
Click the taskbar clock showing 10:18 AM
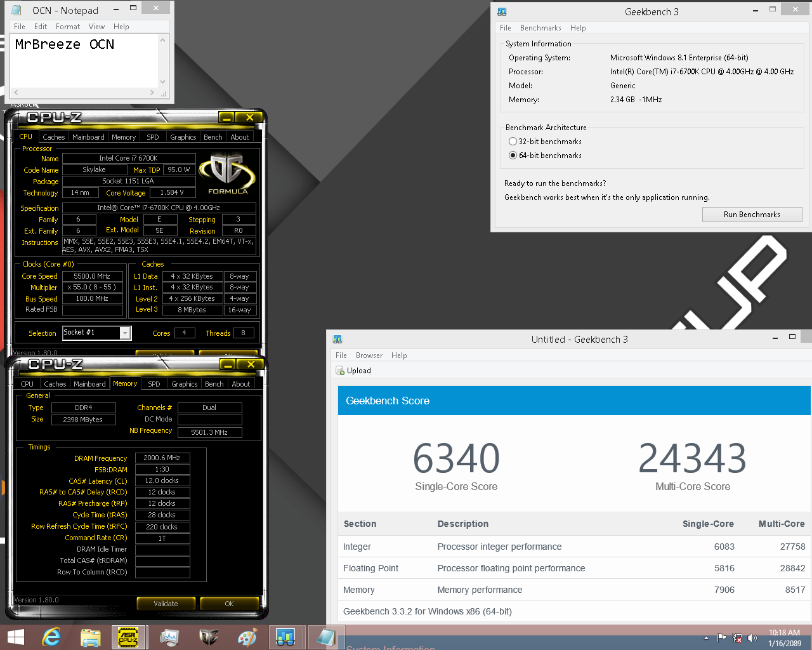click(785, 638)
